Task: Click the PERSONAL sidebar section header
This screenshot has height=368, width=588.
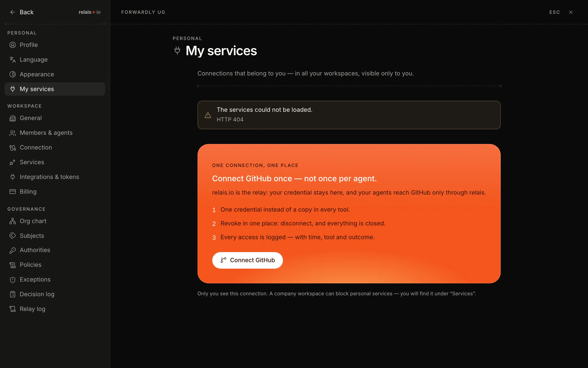Action: 22,33
